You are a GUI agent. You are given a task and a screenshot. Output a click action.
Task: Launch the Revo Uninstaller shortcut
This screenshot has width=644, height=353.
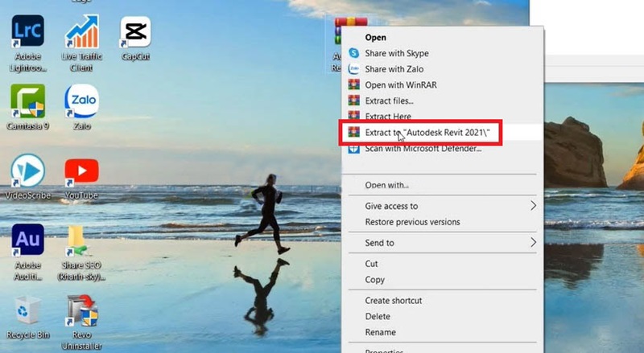[x=81, y=310]
